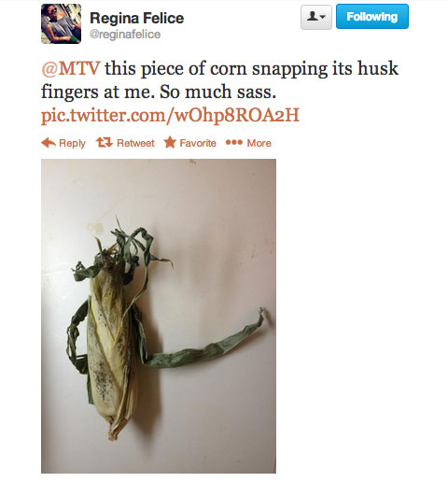Expand the More options label
Screen dimensions: 448x482
[259, 143]
